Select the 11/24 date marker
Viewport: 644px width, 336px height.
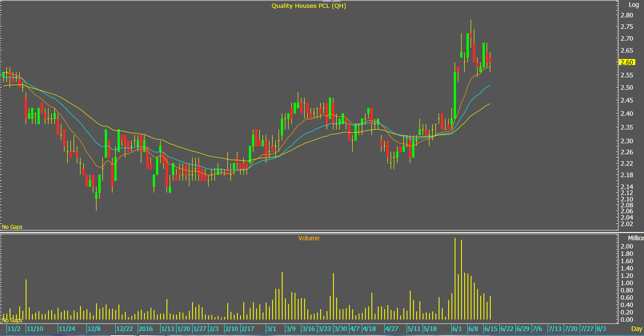point(67,329)
